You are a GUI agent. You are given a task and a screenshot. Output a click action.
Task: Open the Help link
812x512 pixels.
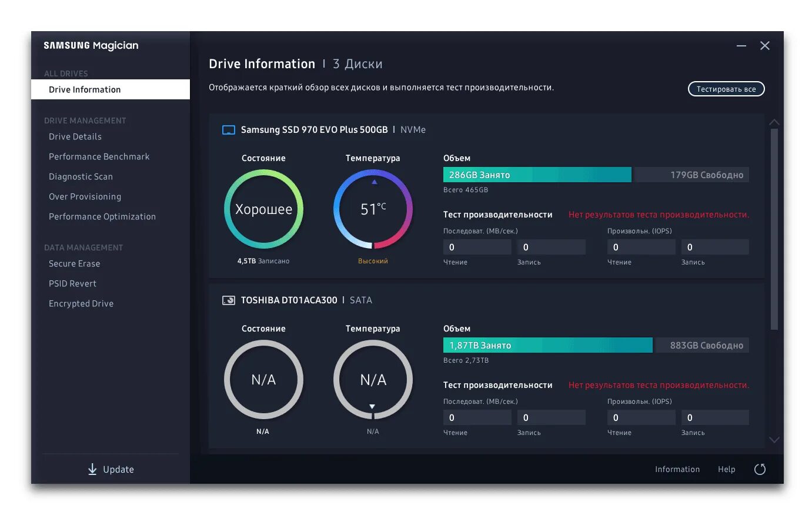[727, 469]
